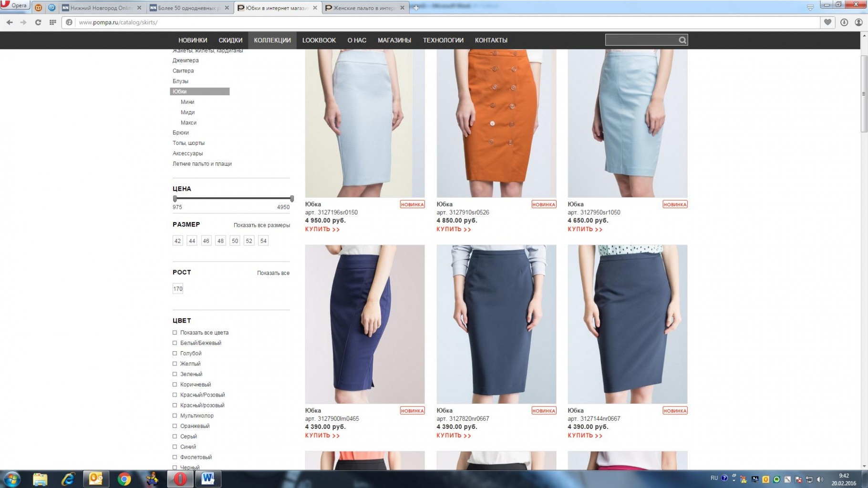Open Макси skirts subcategory
868x488 pixels.
pos(188,123)
